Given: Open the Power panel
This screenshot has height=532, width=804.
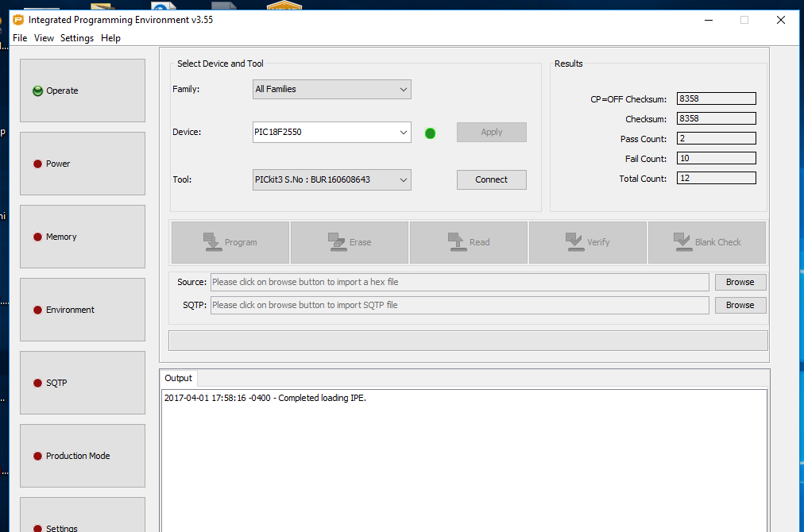Looking at the screenshot, I should coord(83,164).
